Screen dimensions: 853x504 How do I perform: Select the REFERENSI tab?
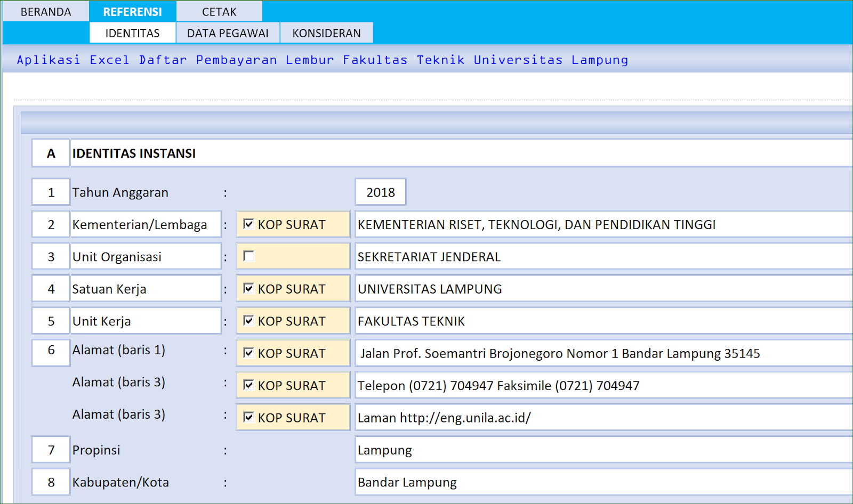pyautogui.click(x=132, y=11)
